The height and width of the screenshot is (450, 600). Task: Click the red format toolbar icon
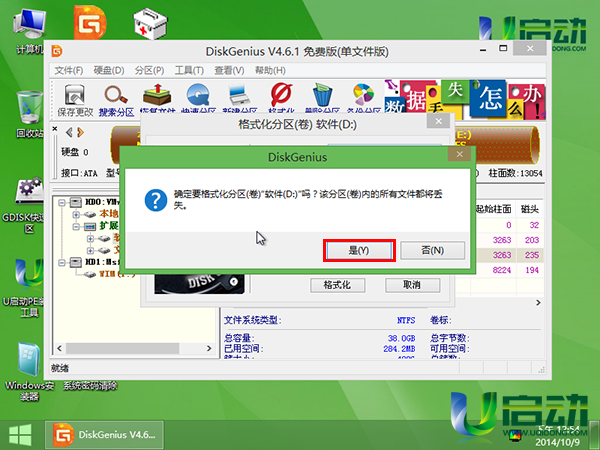pos(281,98)
